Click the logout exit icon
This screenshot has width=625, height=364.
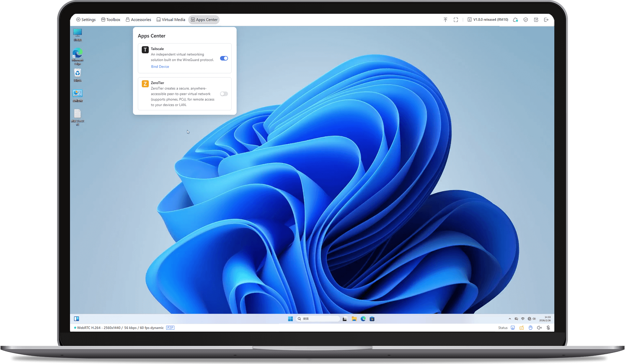[546, 20]
